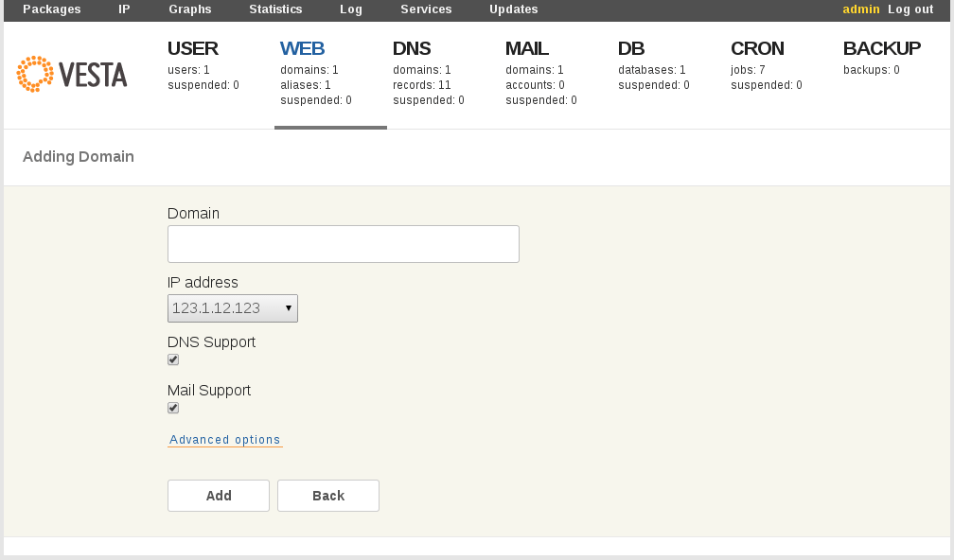Screen dimensions: 954x560
Task: Open the CRON tab
Action: tap(757, 48)
